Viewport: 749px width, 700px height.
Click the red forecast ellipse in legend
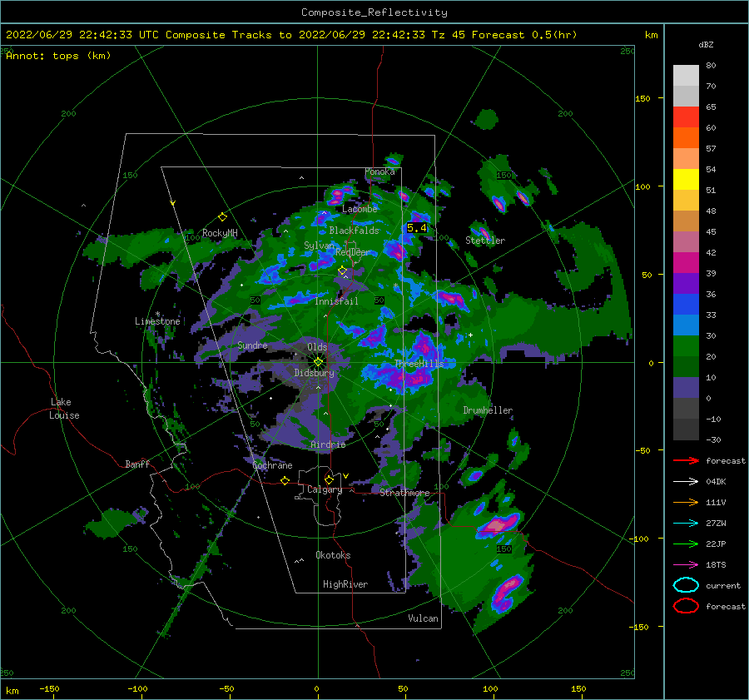click(686, 606)
